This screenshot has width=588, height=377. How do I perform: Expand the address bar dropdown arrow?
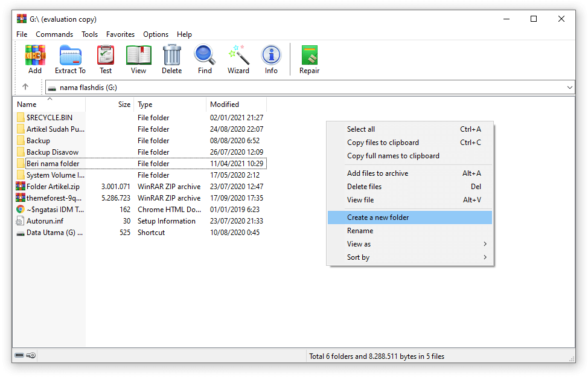pos(570,88)
